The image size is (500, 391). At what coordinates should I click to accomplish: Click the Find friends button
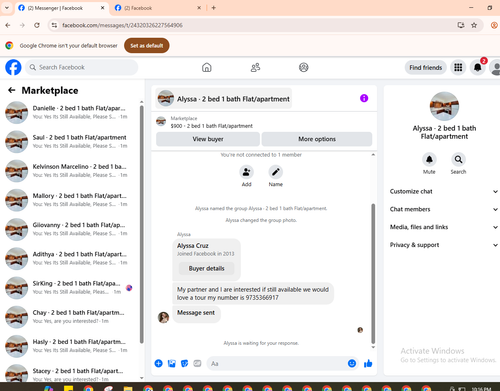tap(426, 68)
